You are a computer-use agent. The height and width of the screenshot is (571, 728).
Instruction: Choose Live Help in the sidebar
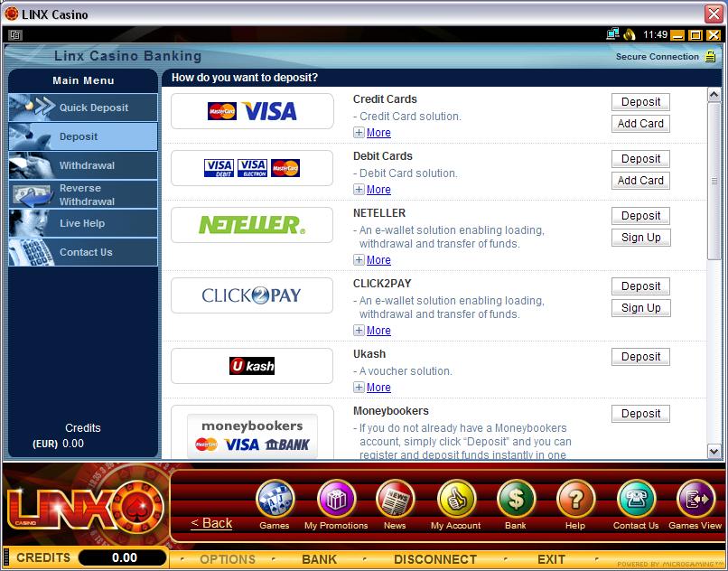(83, 223)
